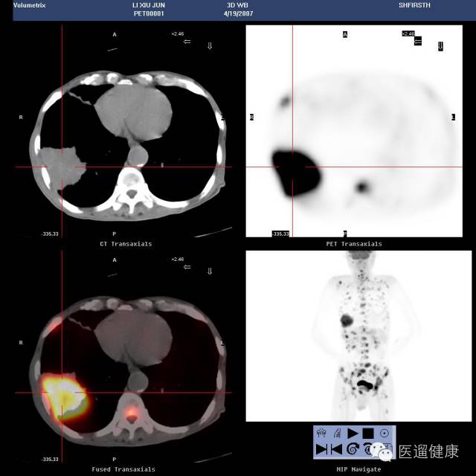
Task: Click down arrow icon in PET Transaxials panel
Action: click(x=440, y=46)
